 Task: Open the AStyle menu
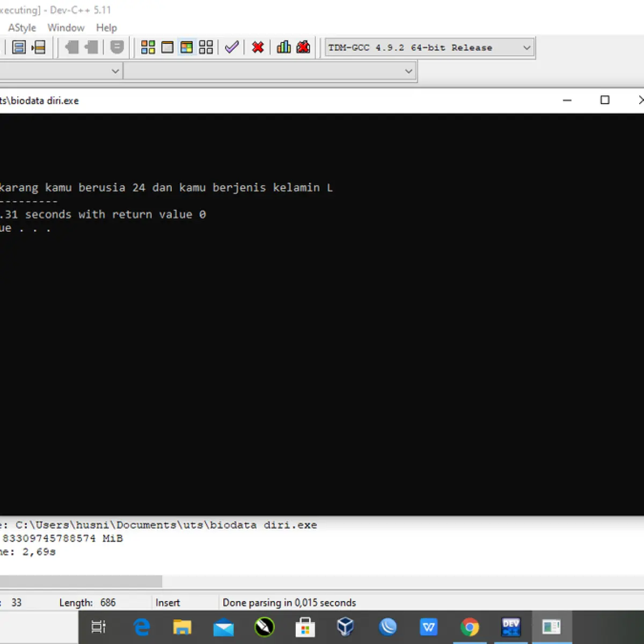[22, 27]
